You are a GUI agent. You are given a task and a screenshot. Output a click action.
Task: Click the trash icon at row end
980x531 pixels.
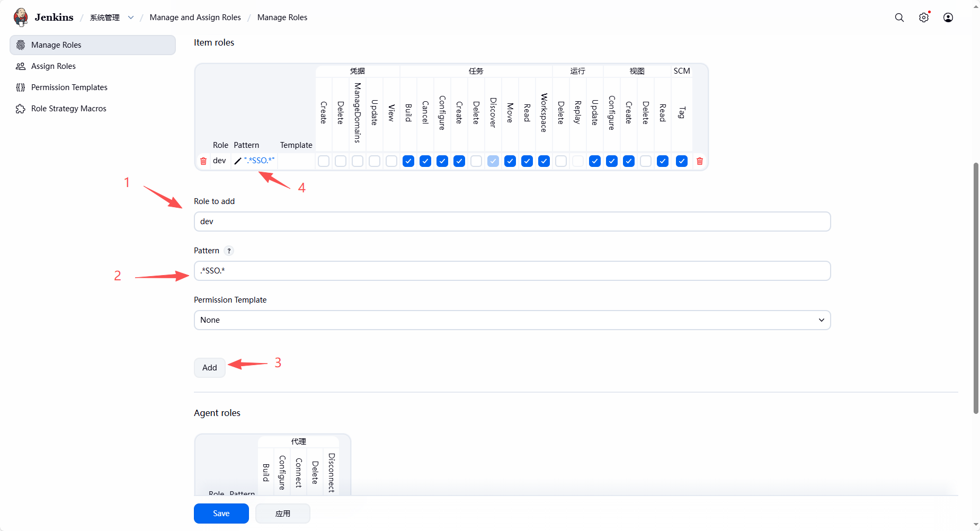pyautogui.click(x=699, y=161)
